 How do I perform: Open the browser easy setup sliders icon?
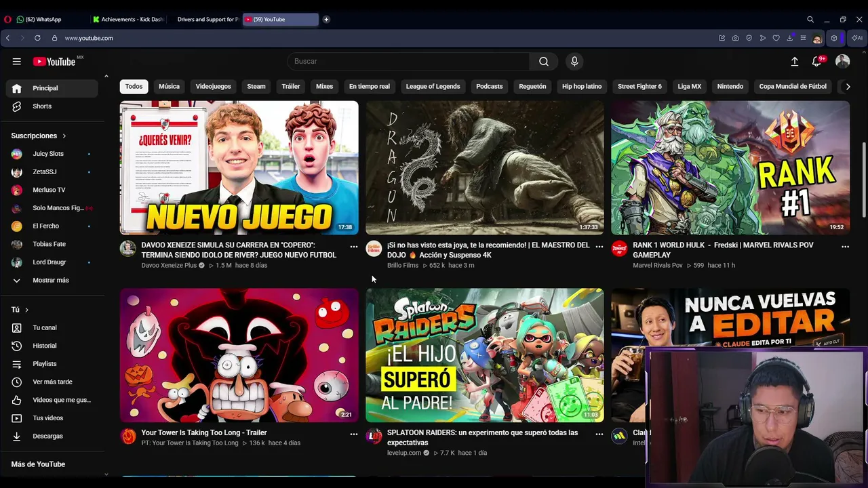pyautogui.click(x=804, y=38)
